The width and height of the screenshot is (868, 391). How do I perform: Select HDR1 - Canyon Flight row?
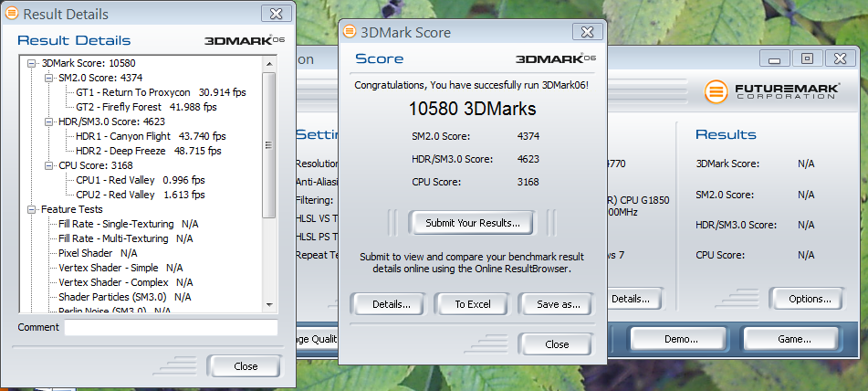coord(151,136)
